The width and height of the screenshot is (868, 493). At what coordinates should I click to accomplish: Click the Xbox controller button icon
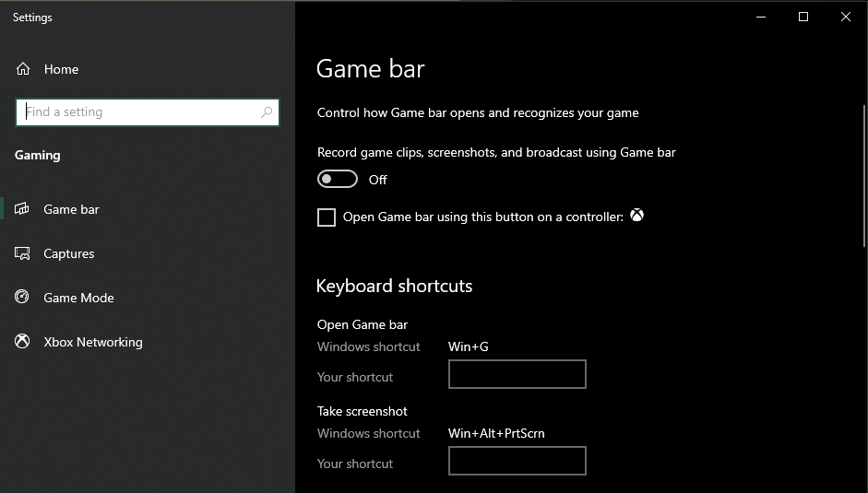point(636,217)
